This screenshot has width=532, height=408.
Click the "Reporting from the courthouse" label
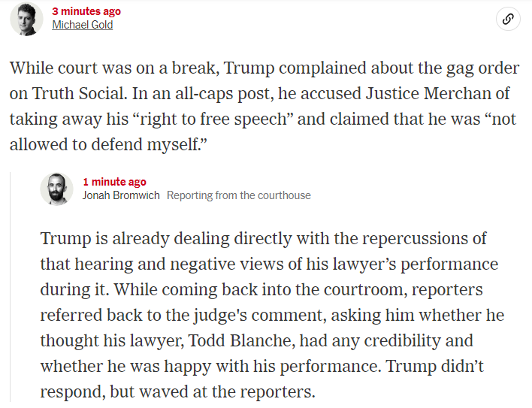tap(238, 195)
